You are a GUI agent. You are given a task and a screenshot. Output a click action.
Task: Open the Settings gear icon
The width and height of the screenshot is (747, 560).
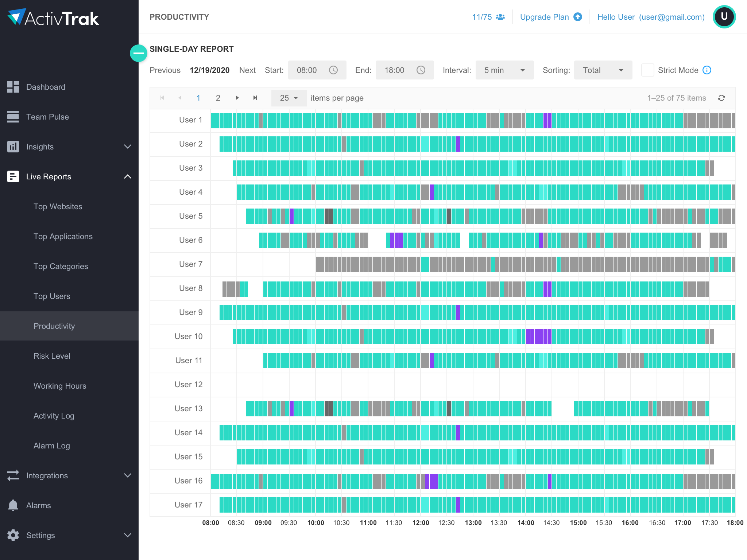click(12, 535)
